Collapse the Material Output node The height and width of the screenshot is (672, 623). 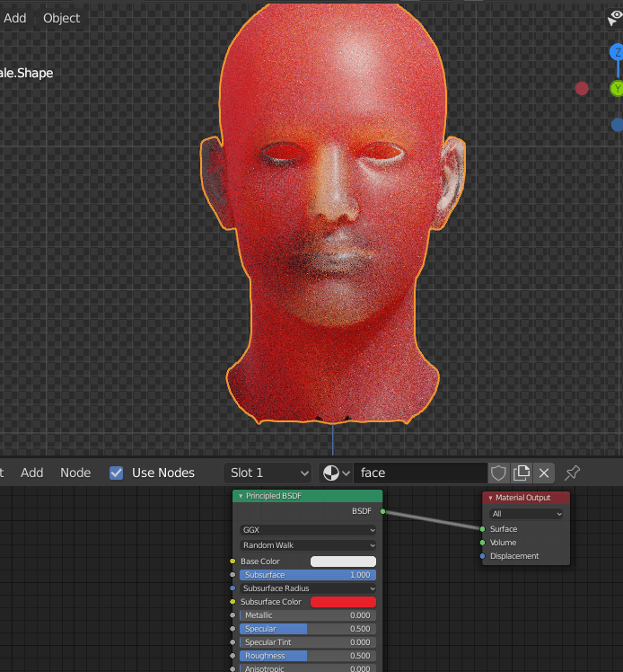[490, 498]
